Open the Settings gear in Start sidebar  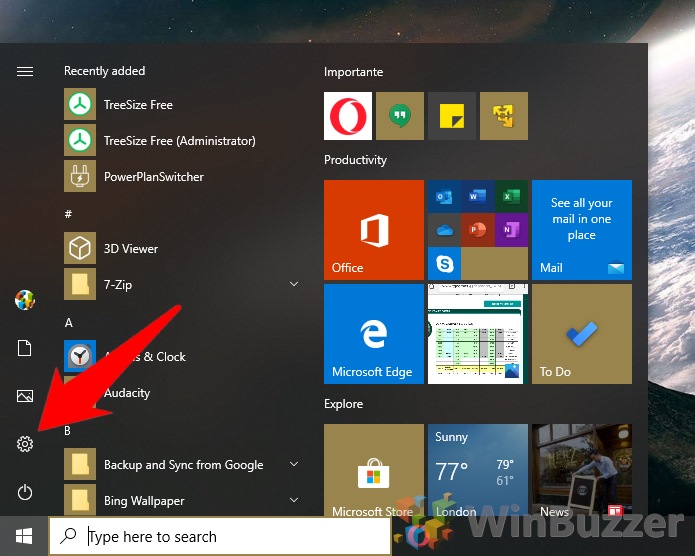point(25,444)
